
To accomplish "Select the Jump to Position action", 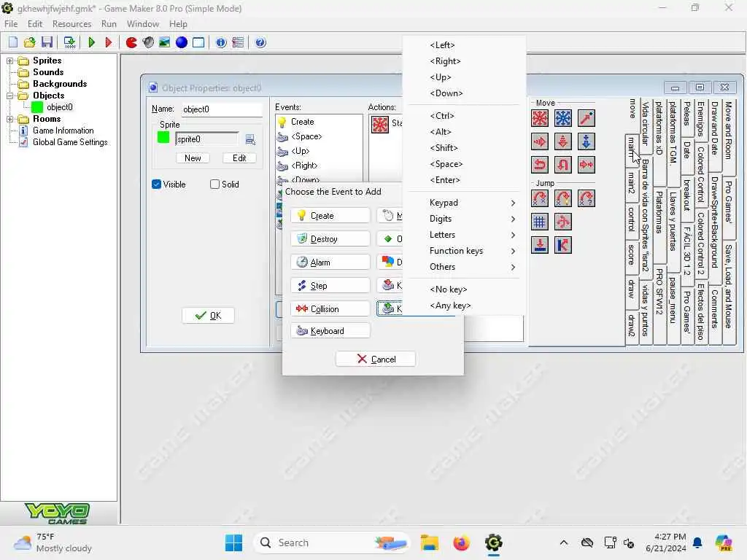I will pyautogui.click(x=540, y=198).
